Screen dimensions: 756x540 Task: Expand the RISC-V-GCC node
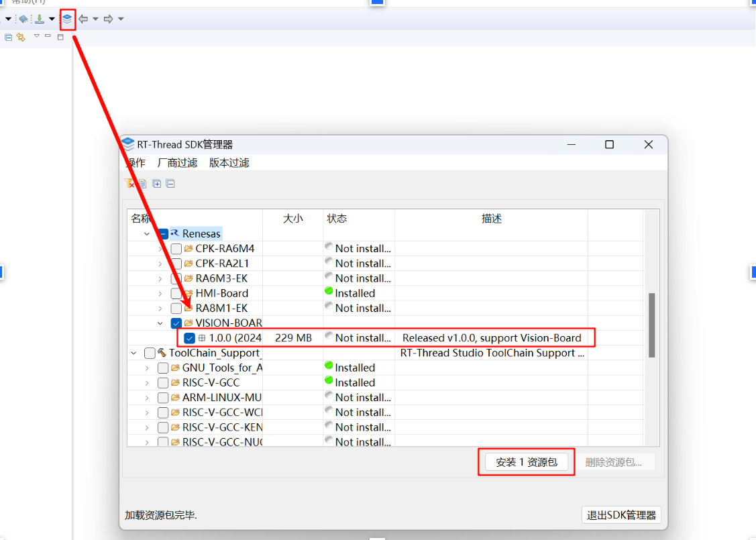(147, 383)
